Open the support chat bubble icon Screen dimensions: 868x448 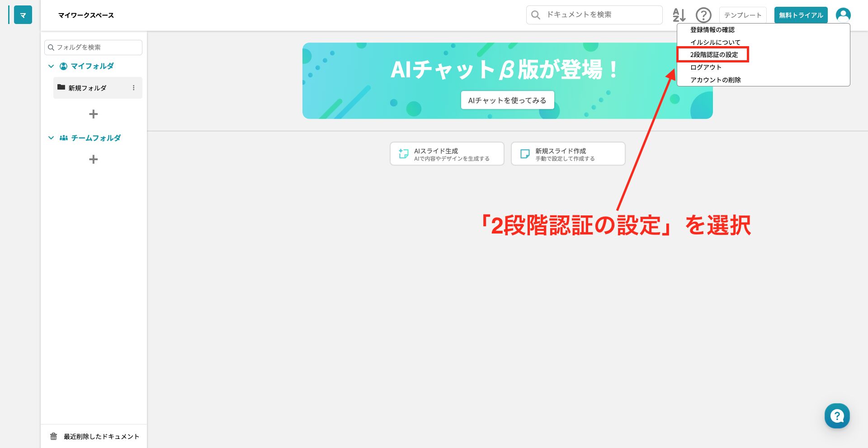click(x=837, y=415)
